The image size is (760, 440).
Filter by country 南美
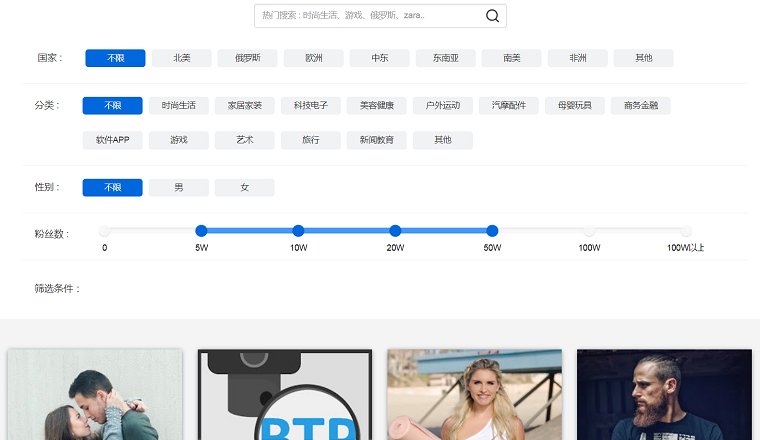(512, 58)
